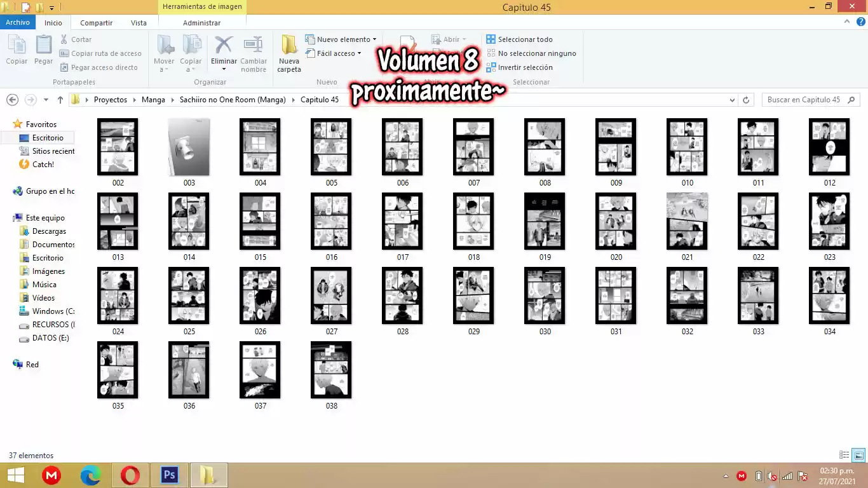The height and width of the screenshot is (488, 868).
Task: Click the MEGA icon in the system tray
Action: pos(742,476)
